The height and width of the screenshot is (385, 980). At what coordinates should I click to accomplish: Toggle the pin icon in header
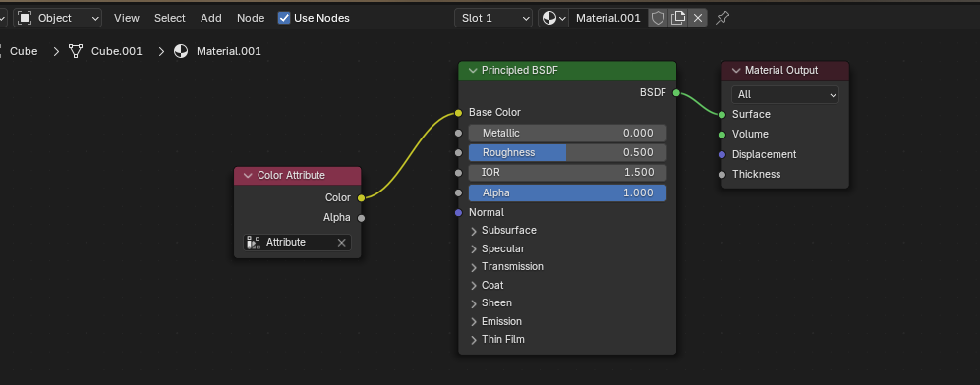721,18
